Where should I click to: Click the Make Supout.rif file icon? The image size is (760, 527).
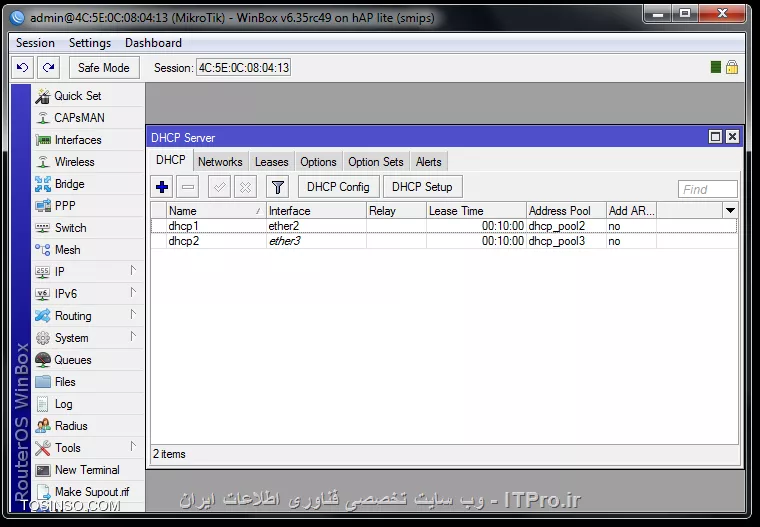coord(43,492)
